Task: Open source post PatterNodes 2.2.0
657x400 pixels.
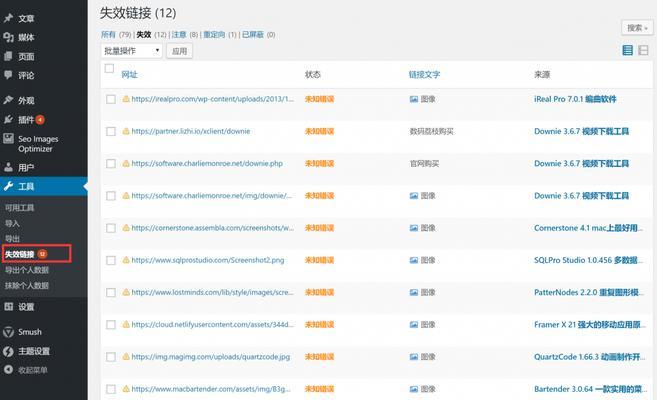Action: (588, 292)
